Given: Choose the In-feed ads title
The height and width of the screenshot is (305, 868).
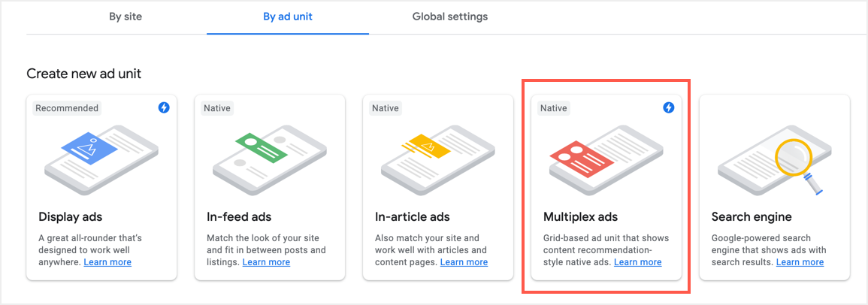Looking at the screenshot, I should [239, 217].
